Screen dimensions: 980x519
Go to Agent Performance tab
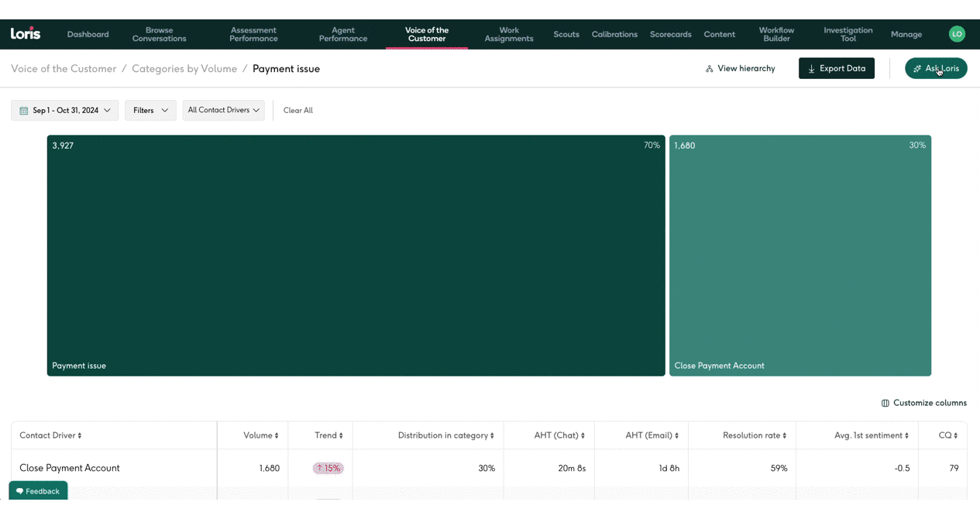point(343,34)
